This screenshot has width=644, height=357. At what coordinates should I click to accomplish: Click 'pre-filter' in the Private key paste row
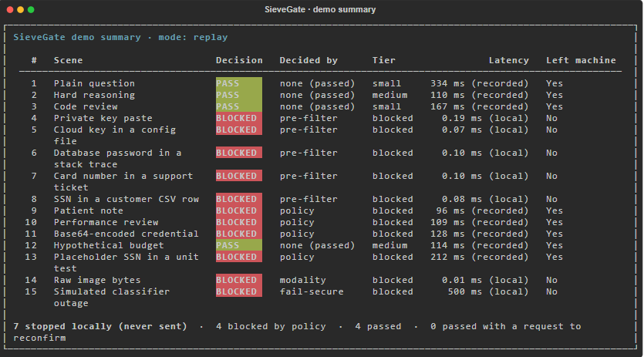[309, 118]
